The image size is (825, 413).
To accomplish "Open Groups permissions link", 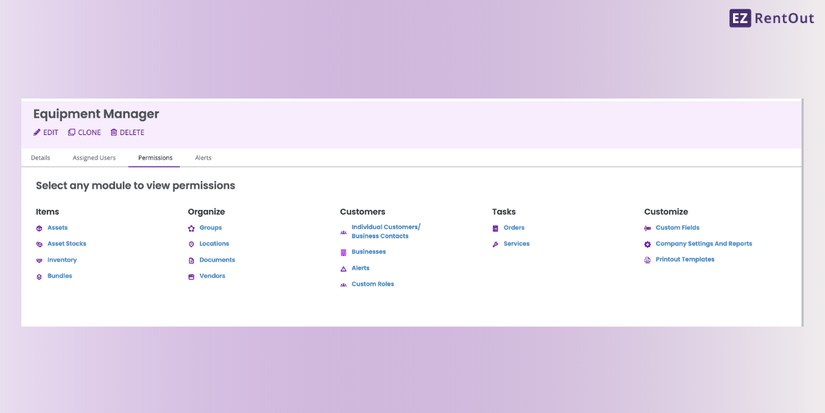I will click(x=210, y=228).
